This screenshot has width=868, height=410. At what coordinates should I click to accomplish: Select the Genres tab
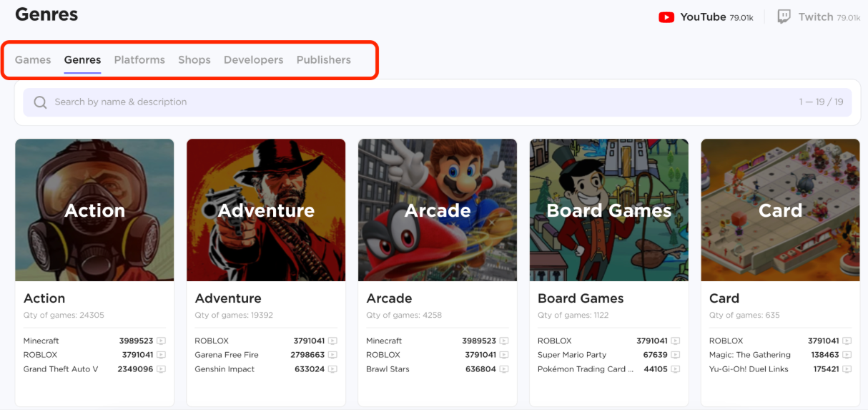tap(82, 60)
